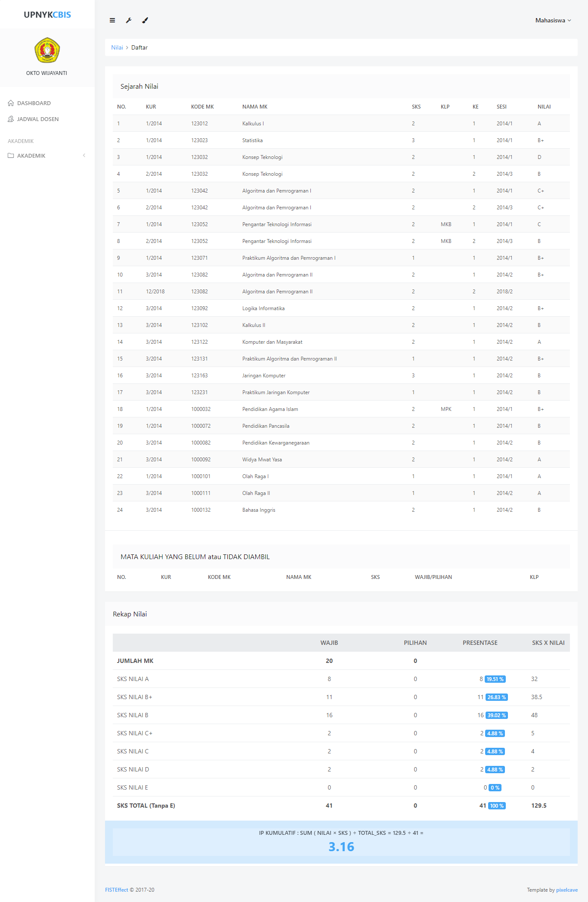Click the paintbrush theme icon
Screen dimensions: 588x902
(145, 20)
